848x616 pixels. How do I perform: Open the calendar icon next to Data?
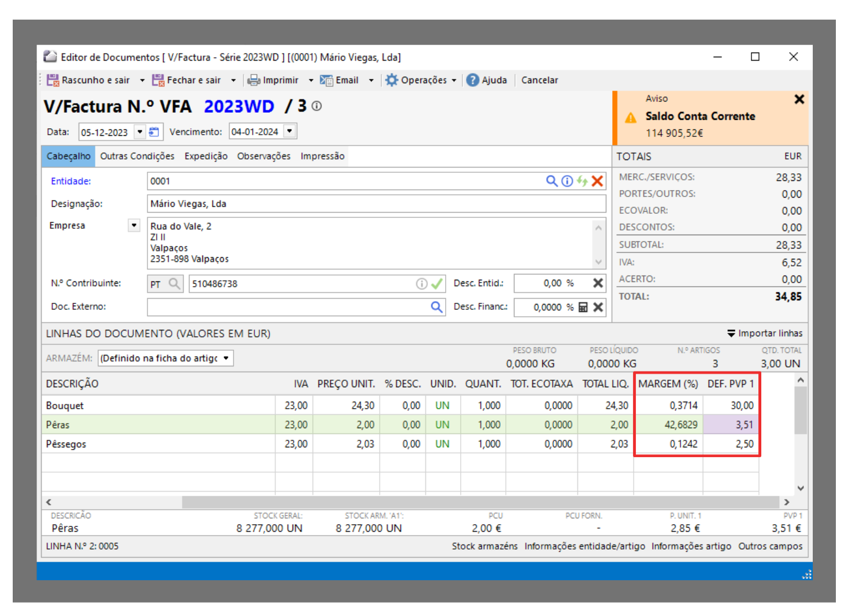154,132
